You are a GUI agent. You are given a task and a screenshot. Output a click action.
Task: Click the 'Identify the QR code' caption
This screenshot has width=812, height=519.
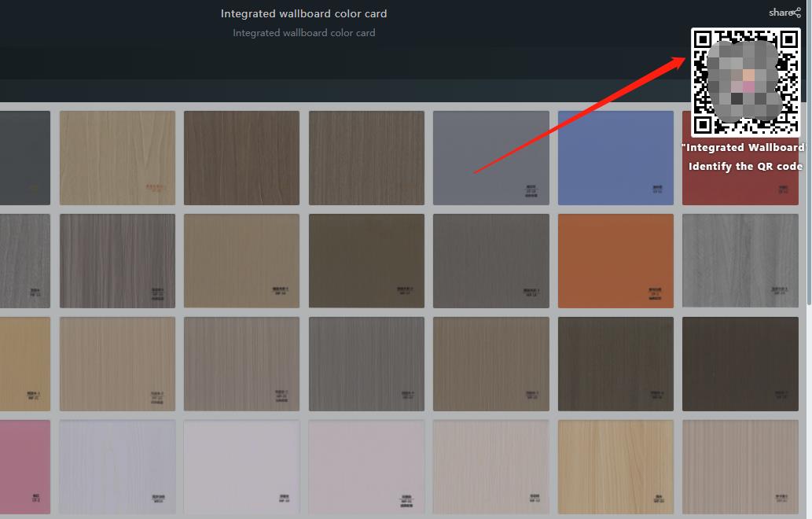pos(745,166)
